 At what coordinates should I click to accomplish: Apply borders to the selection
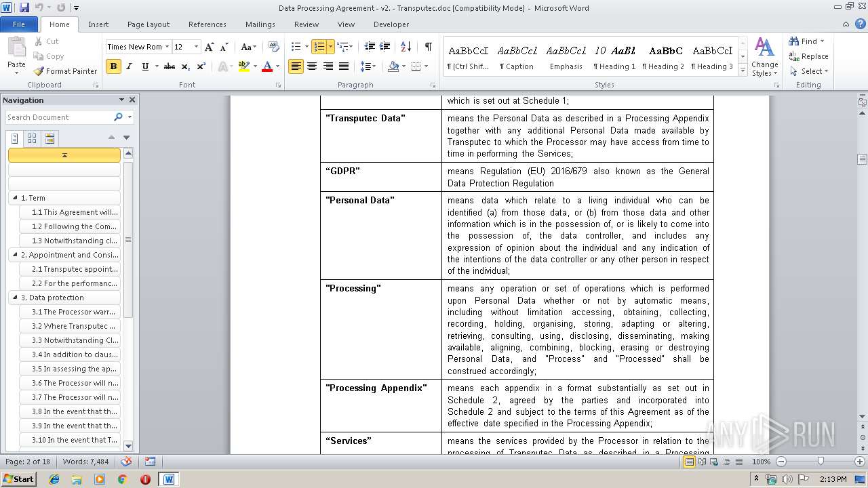point(416,66)
